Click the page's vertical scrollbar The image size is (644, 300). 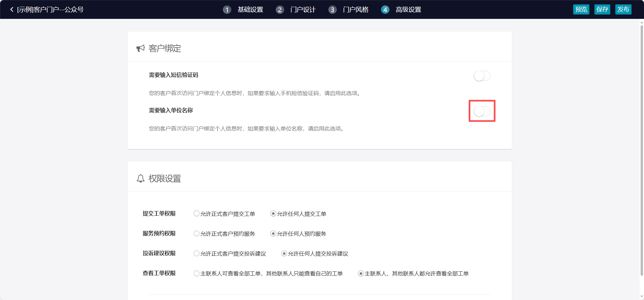coord(642,148)
